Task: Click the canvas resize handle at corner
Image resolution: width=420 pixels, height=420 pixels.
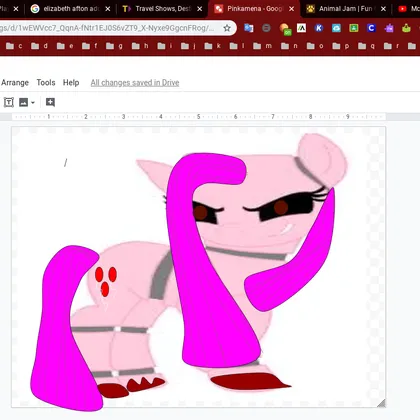Action: 381,403
